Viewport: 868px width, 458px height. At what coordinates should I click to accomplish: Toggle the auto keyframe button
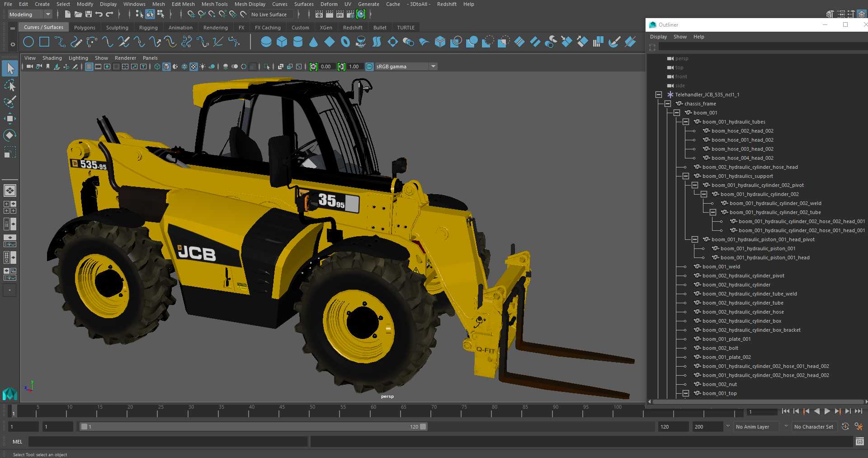[845, 426]
